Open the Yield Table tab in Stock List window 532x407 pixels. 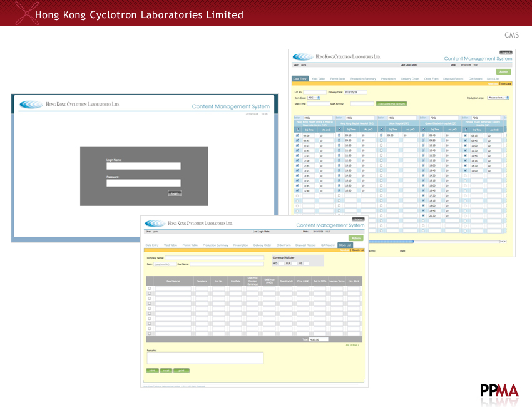pos(171,245)
